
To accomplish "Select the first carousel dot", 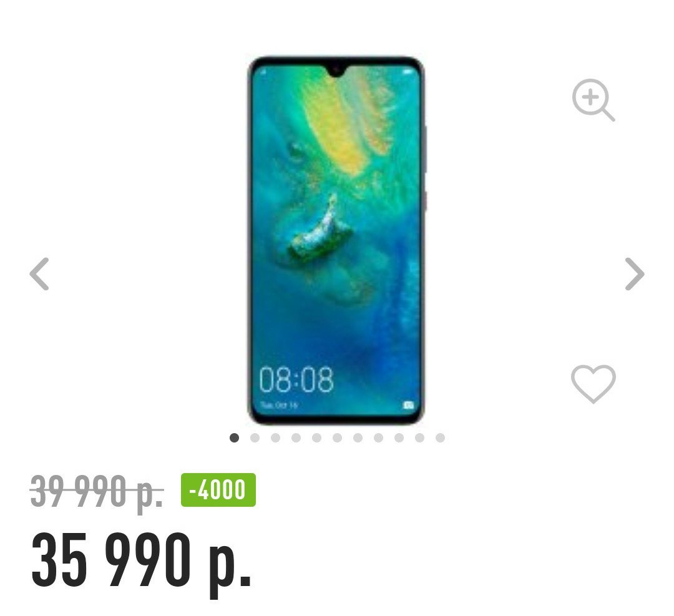I will 234,438.
